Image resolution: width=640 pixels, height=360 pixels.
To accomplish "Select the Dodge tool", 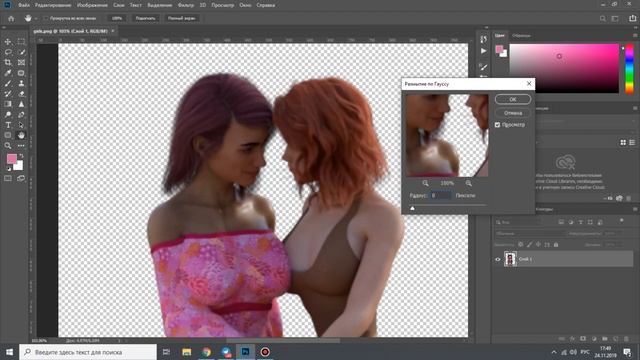I will (8, 114).
